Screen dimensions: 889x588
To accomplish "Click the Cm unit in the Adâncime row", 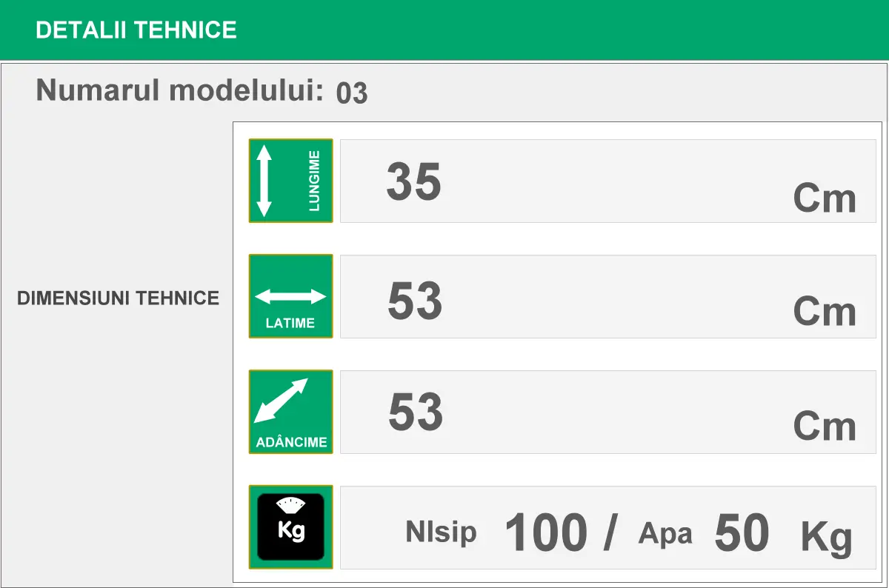I will (824, 427).
